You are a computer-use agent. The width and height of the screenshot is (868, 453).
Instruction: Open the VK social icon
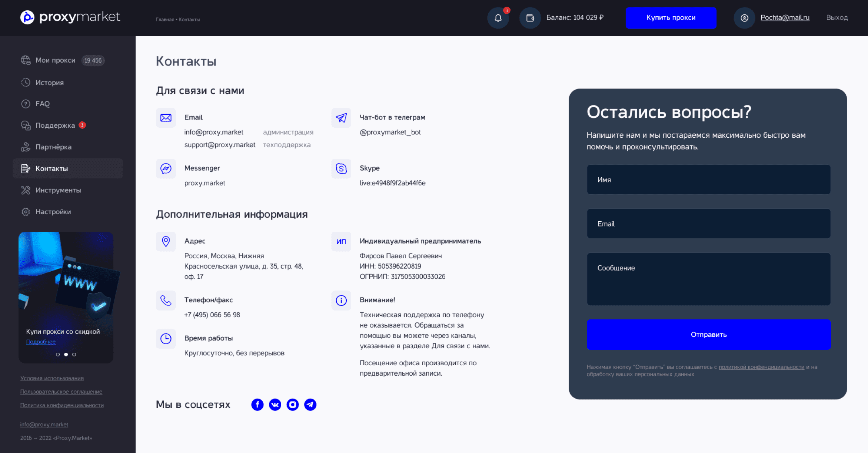[x=275, y=405]
